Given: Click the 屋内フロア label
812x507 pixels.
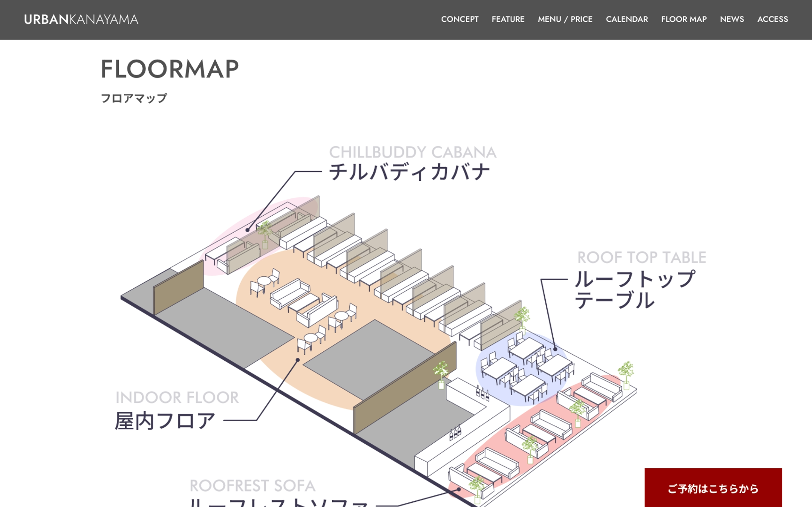Looking at the screenshot, I should tap(165, 421).
